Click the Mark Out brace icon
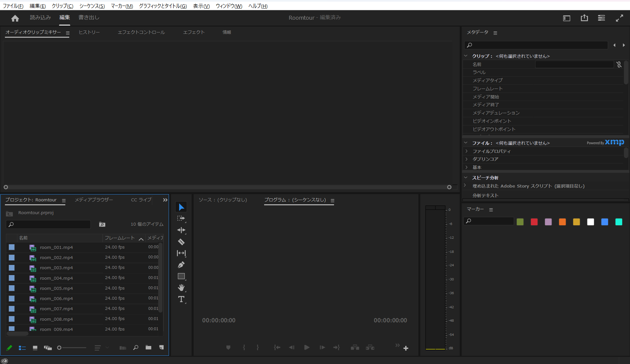 pos(258,348)
